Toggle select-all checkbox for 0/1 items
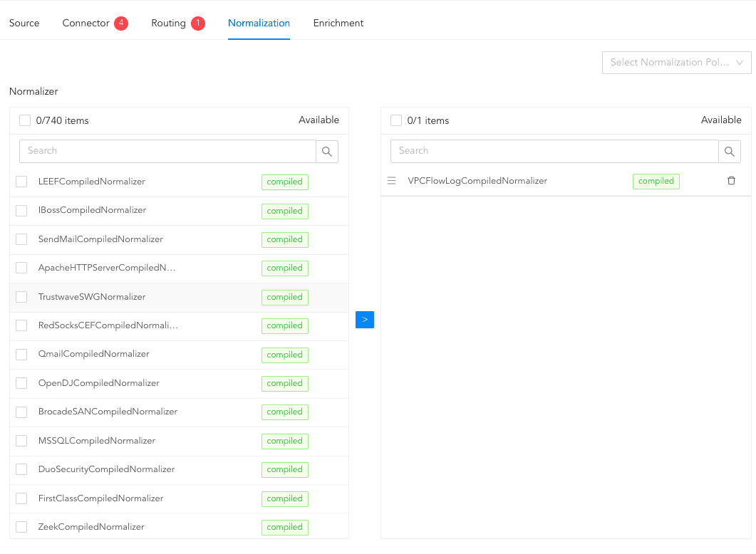Image resolution: width=756 pixels, height=554 pixels. click(396, 120)
